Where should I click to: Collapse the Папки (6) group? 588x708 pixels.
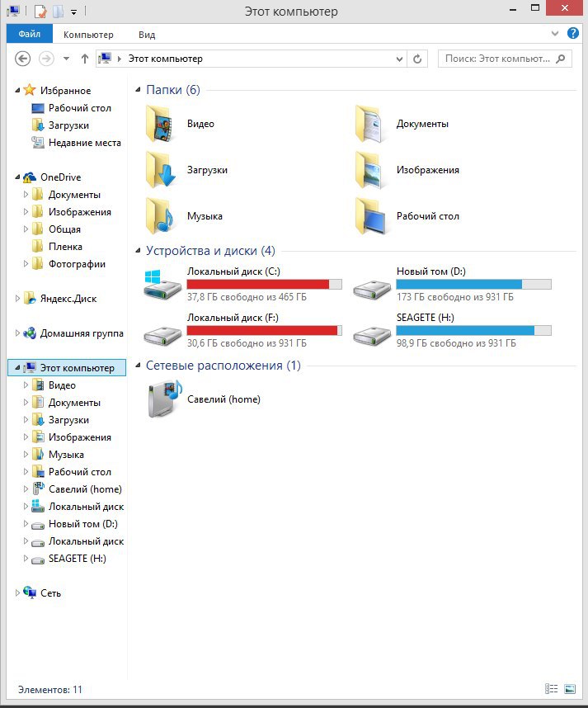[x=138, y=90]
